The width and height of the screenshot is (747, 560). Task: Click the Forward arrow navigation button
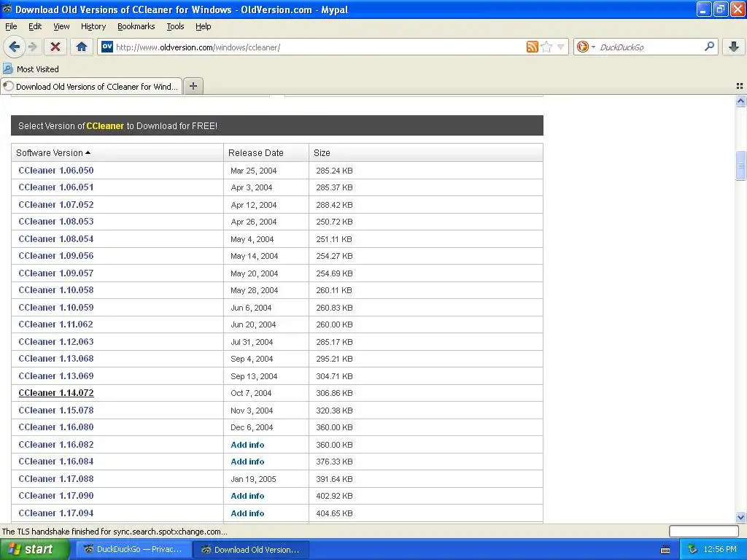pyautogui.click(x=32, y=47)
